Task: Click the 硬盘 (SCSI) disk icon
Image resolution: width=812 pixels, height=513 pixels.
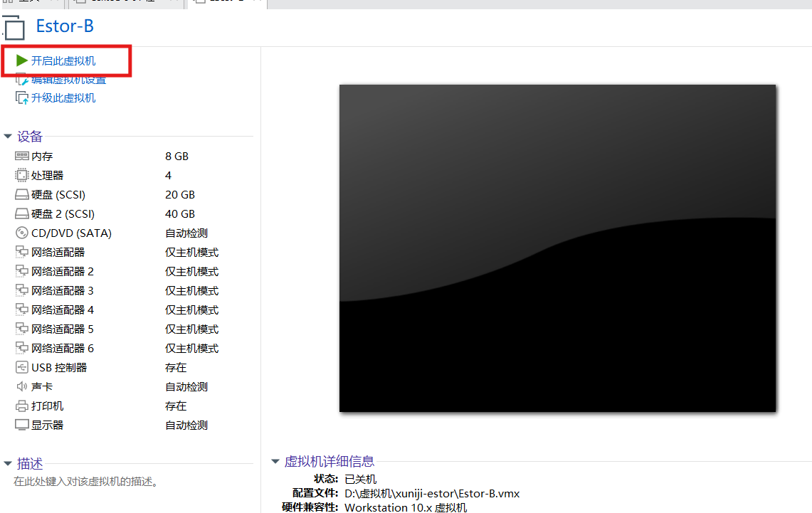Action: click(x=21, y=194)
